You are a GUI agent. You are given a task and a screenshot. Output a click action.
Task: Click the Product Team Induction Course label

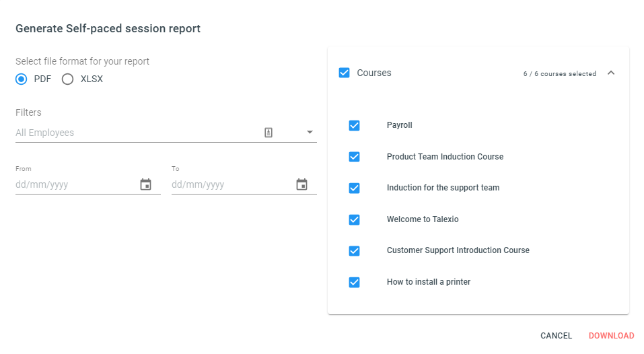pos(445,156)
